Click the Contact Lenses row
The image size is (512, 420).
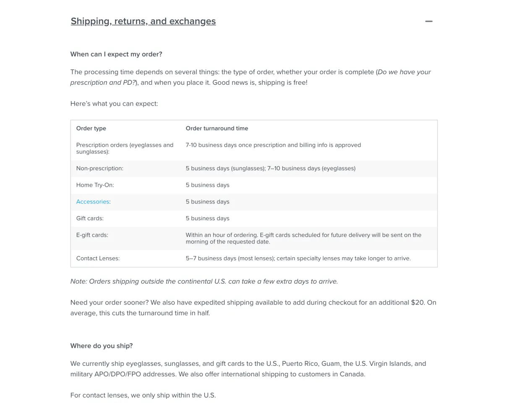click(x=254, y=258)
